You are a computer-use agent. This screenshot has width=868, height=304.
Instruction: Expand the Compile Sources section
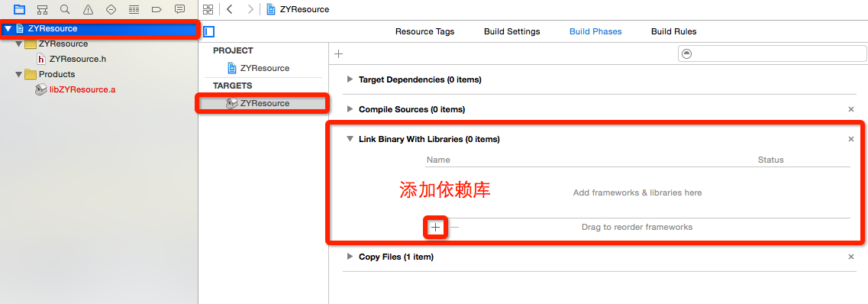350,109
